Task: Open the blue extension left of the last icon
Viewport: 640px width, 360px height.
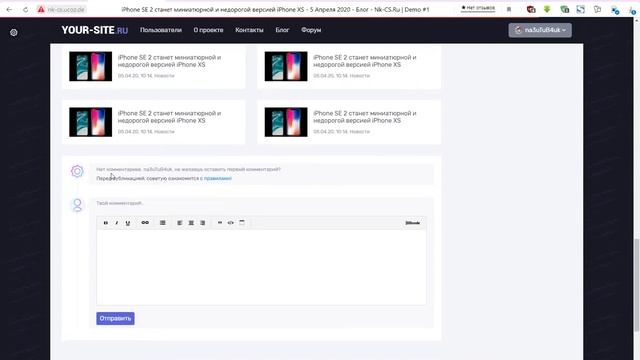Action: [615, 10]
